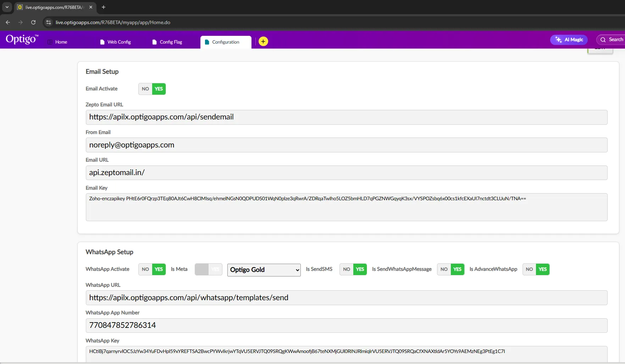Open new browser tab with plus icon
Image resolution: width=625 pixels, height=364 pixels.
pos(104,7)
